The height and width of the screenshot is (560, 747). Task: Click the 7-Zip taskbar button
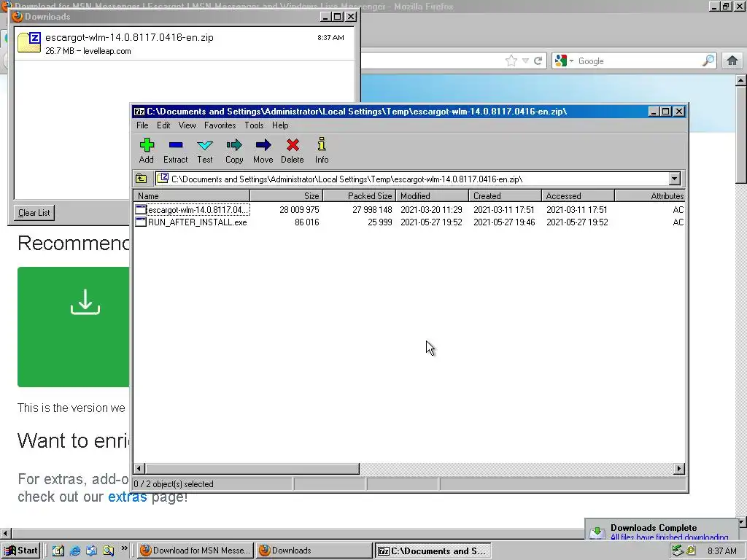click(433, 551)
